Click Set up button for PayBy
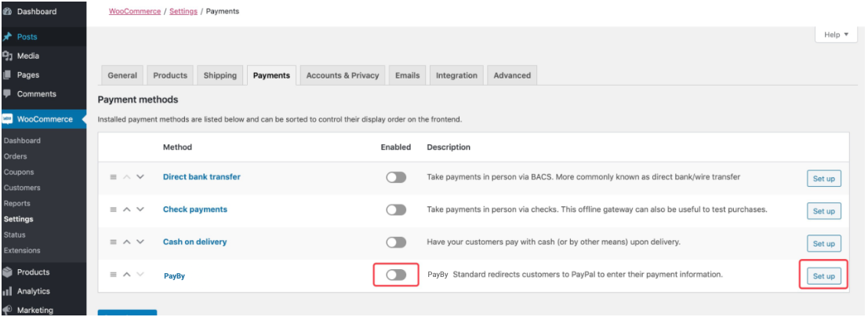 tap(823, 276)
